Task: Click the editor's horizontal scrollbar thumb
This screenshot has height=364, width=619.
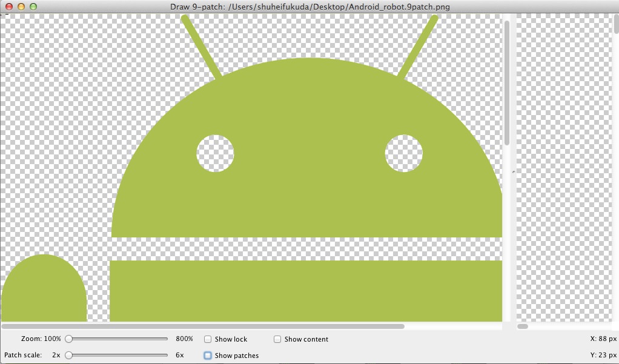Action: [203, 326]
